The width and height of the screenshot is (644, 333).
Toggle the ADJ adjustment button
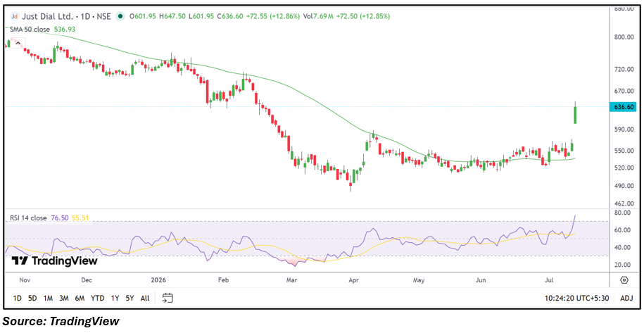coord(626,299)
